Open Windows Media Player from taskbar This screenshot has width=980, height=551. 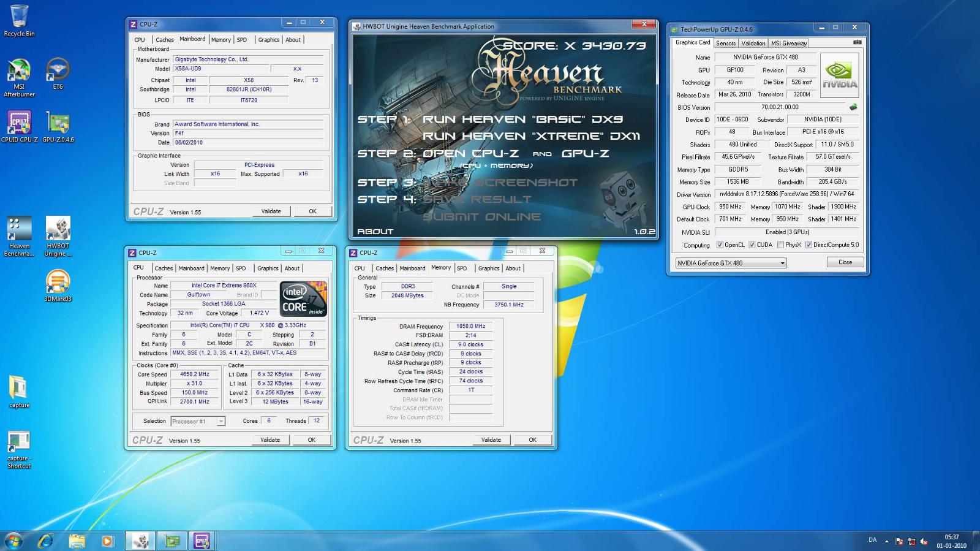107,541
